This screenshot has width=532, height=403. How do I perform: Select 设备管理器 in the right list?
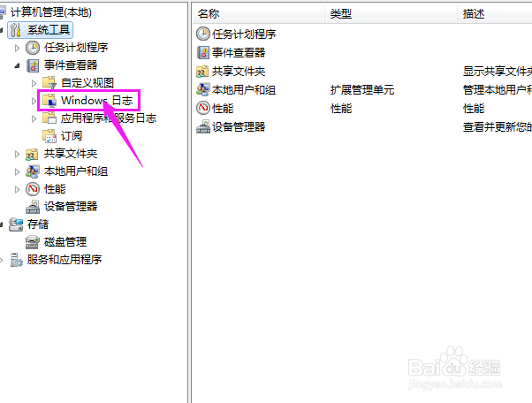(x=239, y=127)
